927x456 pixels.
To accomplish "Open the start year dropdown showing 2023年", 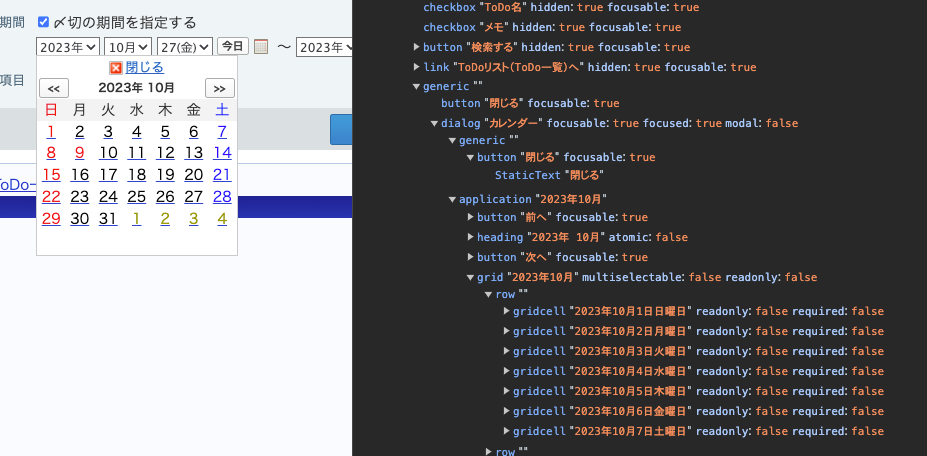I will 67,47.
